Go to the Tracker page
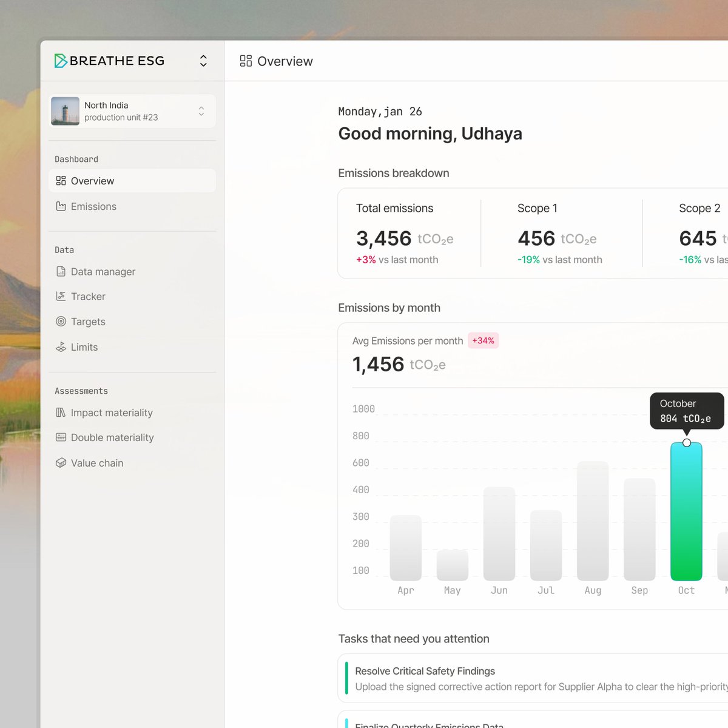This screenshot has width=728, height=728. coord(132,296)
